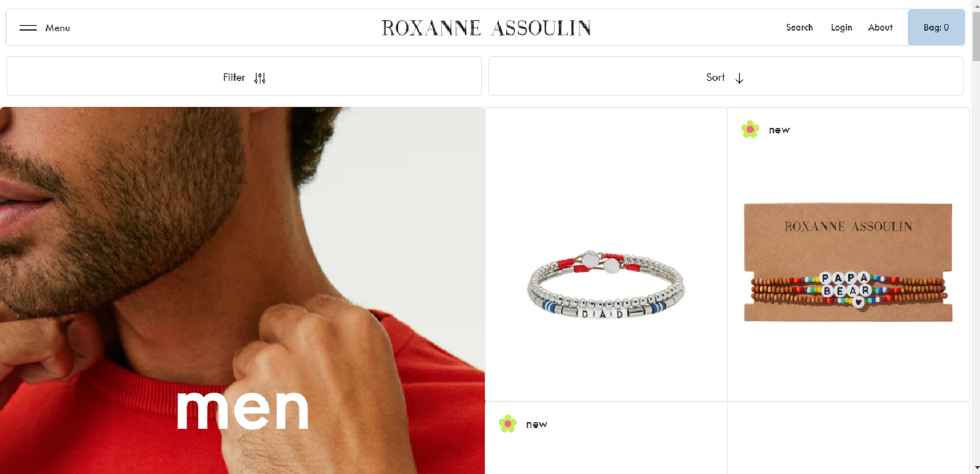Click the new badge text on Papa Bear
980x474 pixels.
click(x=779, y=130)
